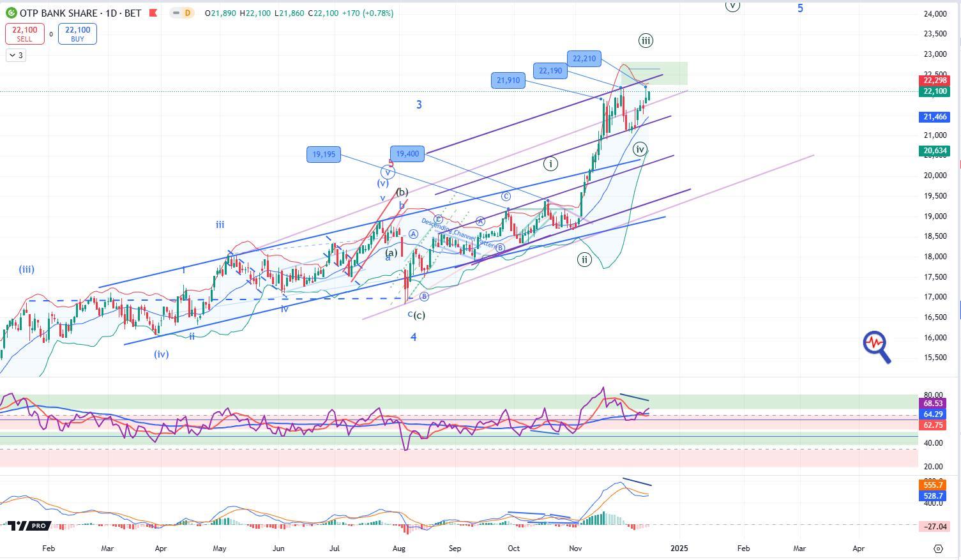This screenshot has height=560, width=961.
Task: Select the 19,400 price callout label
Action: 407,154
